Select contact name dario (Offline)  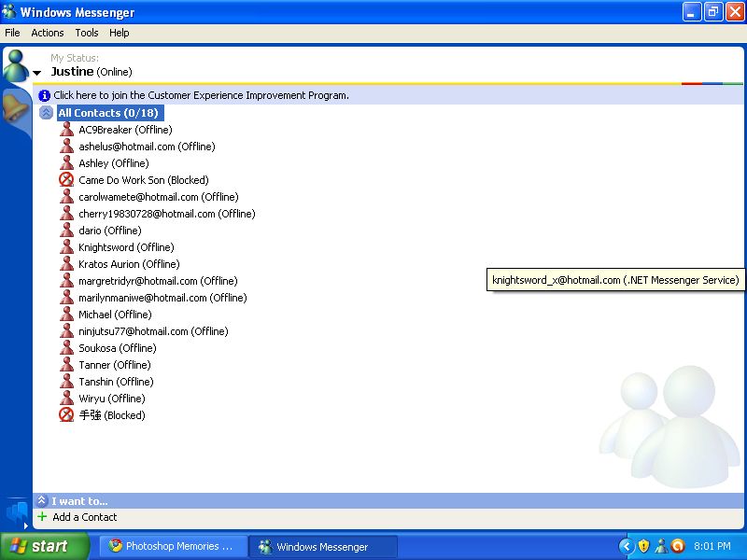pos(110,231)
